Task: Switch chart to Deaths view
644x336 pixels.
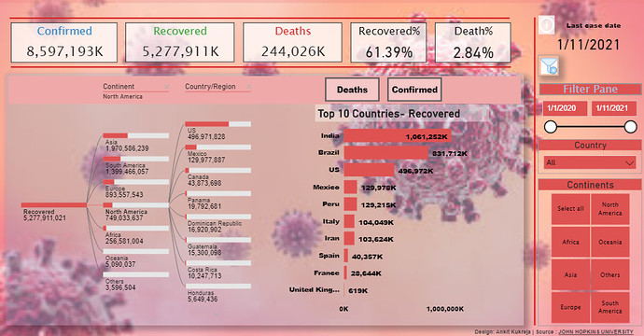Action: click(x=352, y=90)
